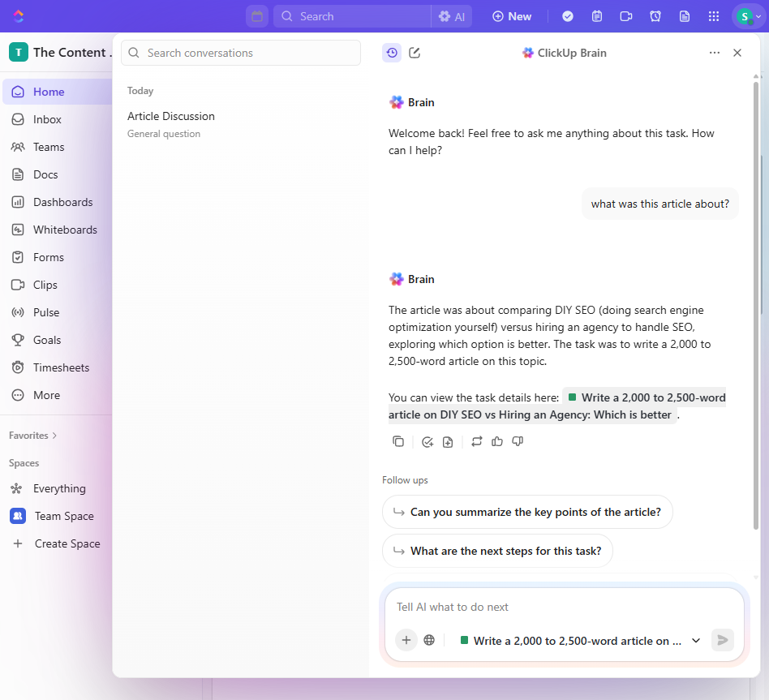
Task: Close the ClickUp Brain panel
Action: click(737, 53)
